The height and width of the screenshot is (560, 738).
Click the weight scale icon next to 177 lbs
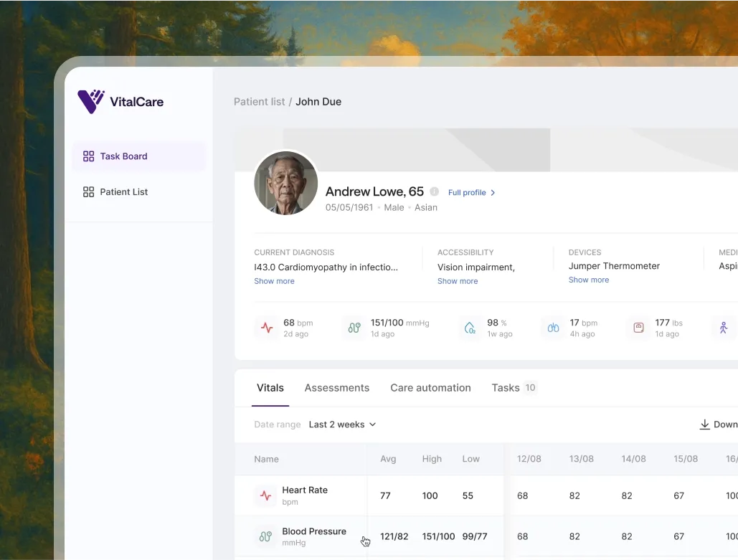[x=639, y=328]
